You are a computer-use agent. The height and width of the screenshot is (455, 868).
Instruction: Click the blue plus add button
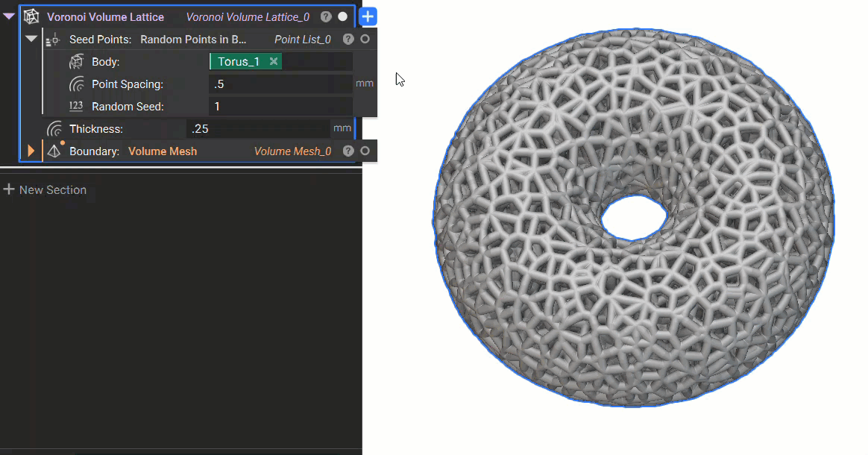(x=368, y=16)
